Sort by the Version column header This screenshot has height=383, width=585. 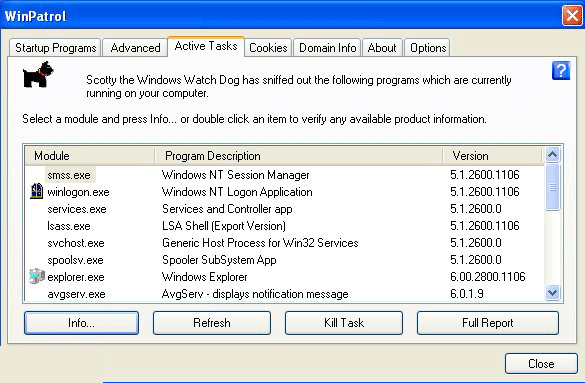click(492, 156)
